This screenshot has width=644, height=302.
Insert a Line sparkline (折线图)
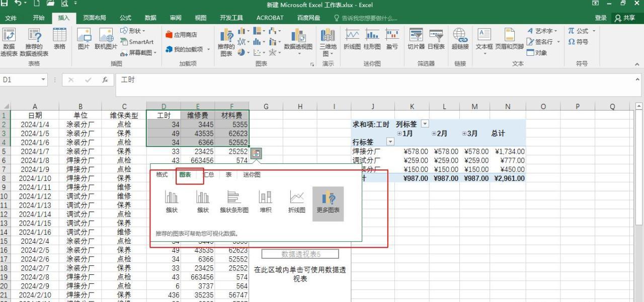click(x=352, y=39)
